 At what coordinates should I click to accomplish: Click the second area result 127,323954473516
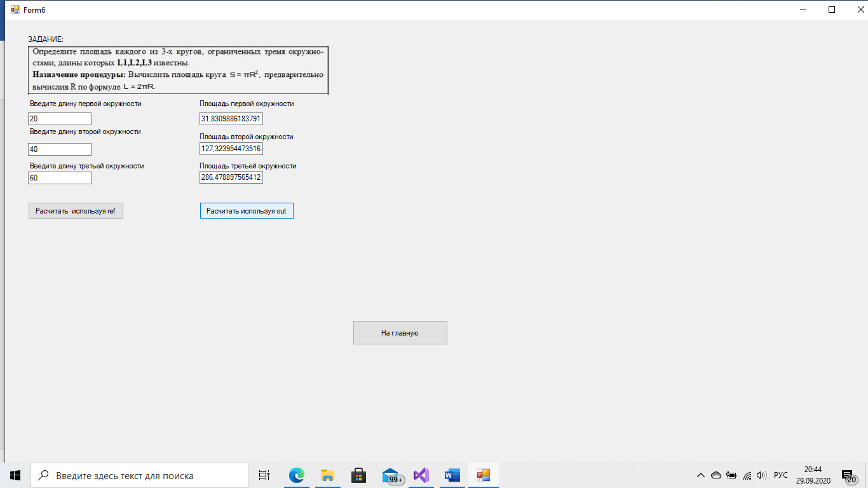231,149
